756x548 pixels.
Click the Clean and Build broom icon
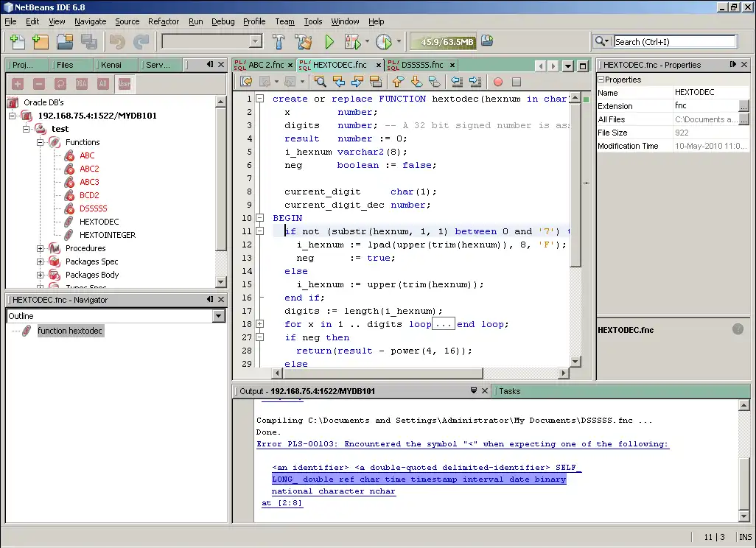303,42
